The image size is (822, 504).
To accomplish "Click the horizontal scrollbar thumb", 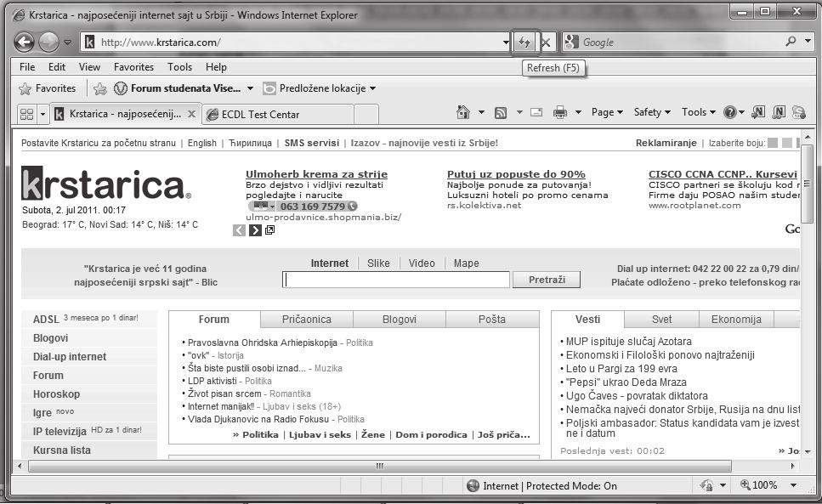I will pyautogui.click(x=379, y=466).
